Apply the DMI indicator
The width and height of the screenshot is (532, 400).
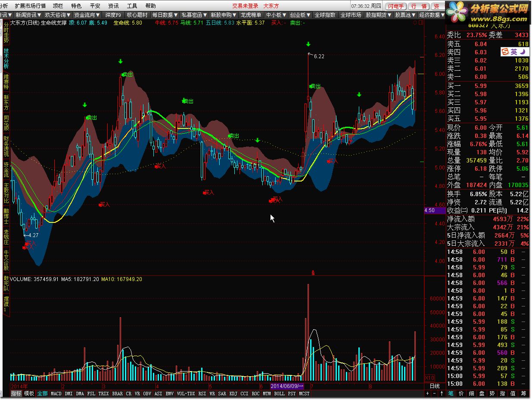pyautogui.click(x=68, y=394)
